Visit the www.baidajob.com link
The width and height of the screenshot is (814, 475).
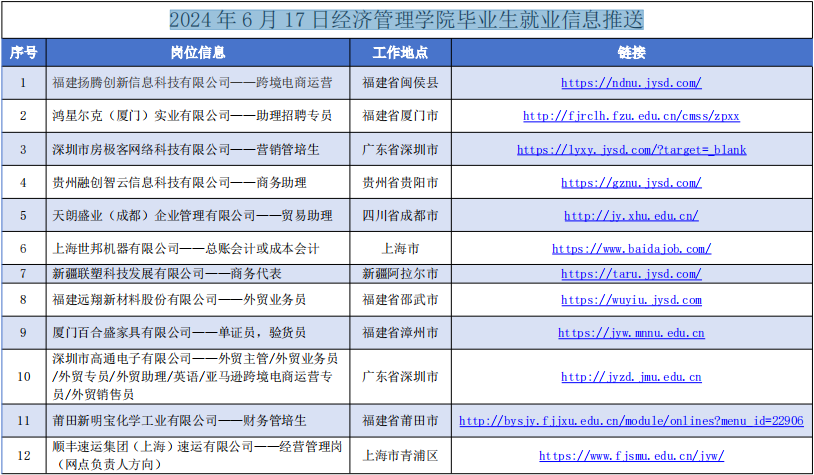pos(631,249)
